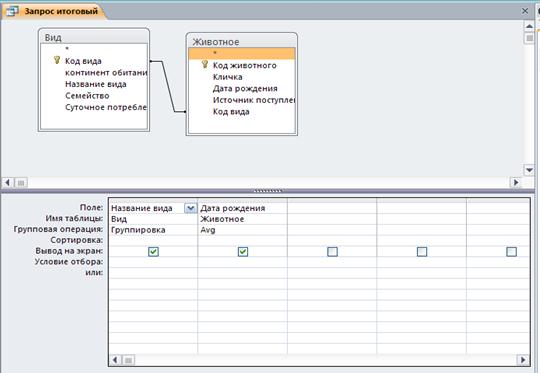540x373 pixels.
Task: Click left arrow of table pane horizontal scrollbar
Action: click(8, 182)
